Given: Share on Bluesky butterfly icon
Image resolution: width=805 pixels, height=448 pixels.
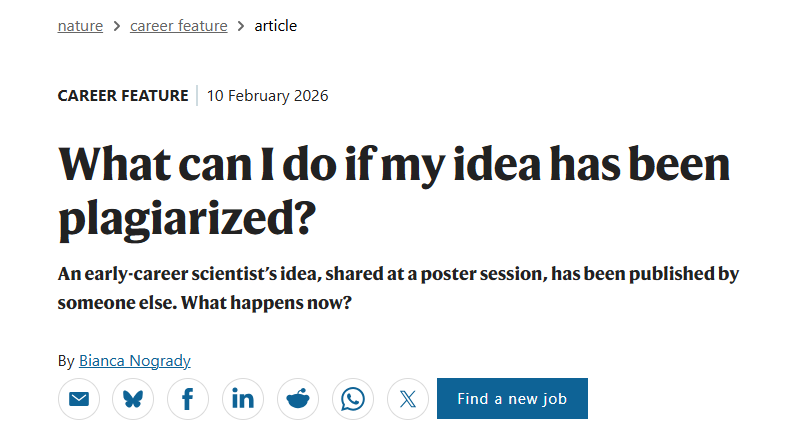Looking at the screenshot, I should [x=133, y=399].
